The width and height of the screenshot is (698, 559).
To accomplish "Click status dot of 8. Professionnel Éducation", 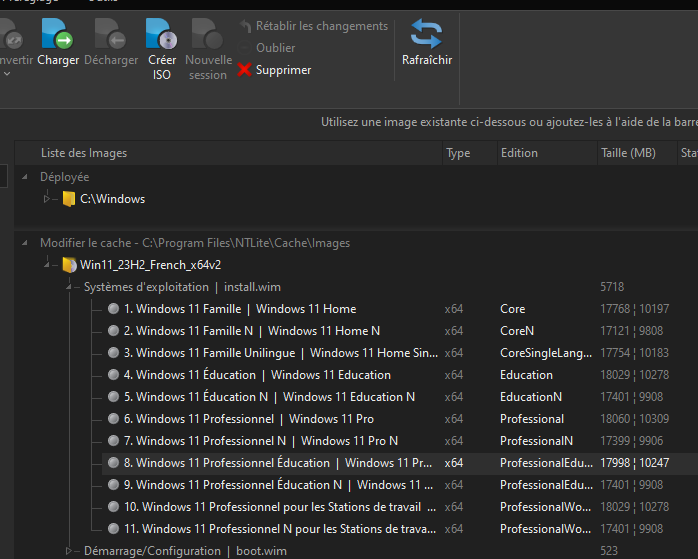I will pyautogui.click(x=114, y=462).
